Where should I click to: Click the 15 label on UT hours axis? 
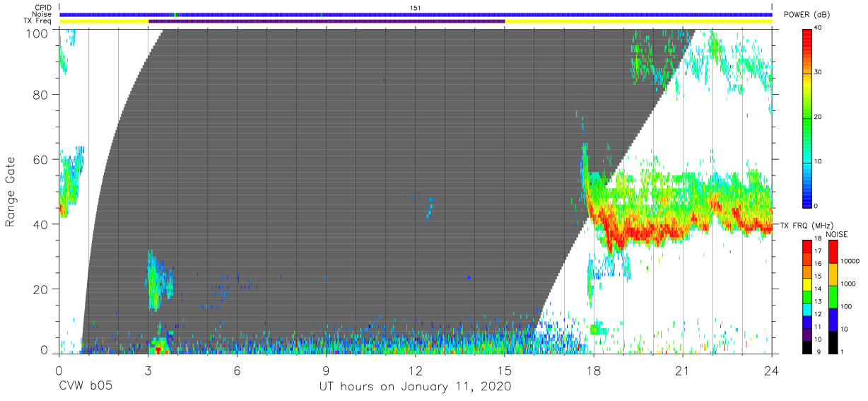click(x=505, y=371)
